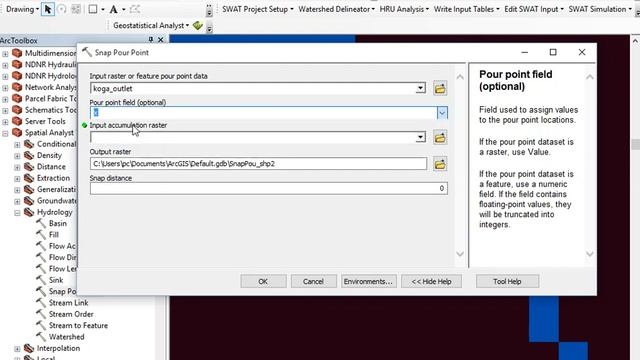Viewport: 640px width, 360px height.
Task: Browse for input pour point data folder
Action: pos(440,88)
